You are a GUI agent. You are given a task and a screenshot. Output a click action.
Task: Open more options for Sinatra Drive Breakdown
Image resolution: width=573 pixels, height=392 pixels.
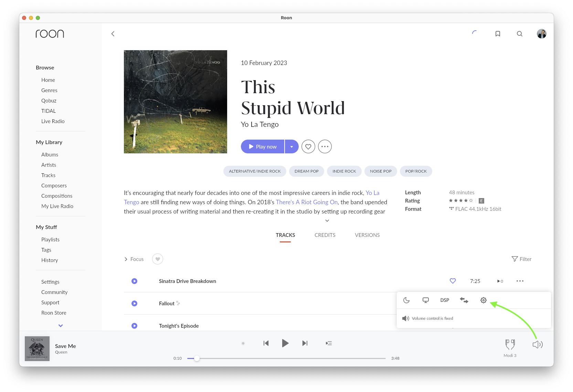tap(520, 281)
